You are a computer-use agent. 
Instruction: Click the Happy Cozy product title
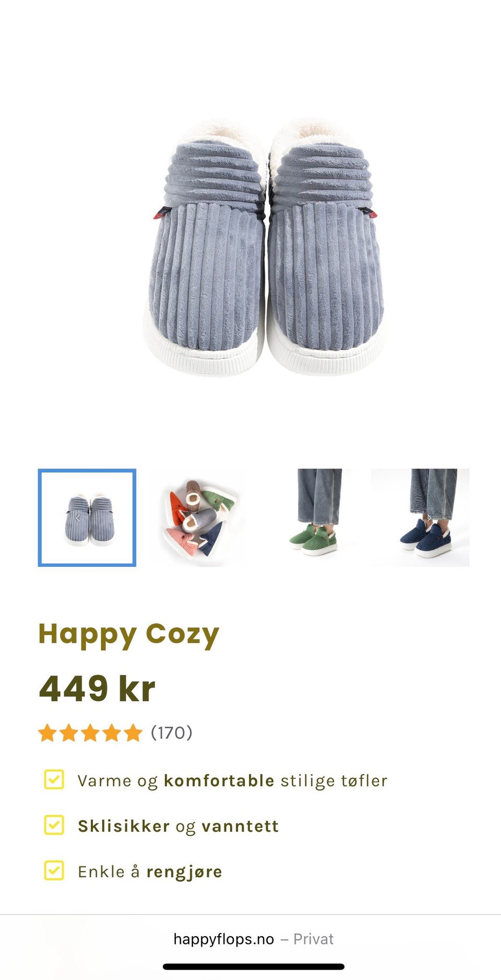tap(129, 634)
